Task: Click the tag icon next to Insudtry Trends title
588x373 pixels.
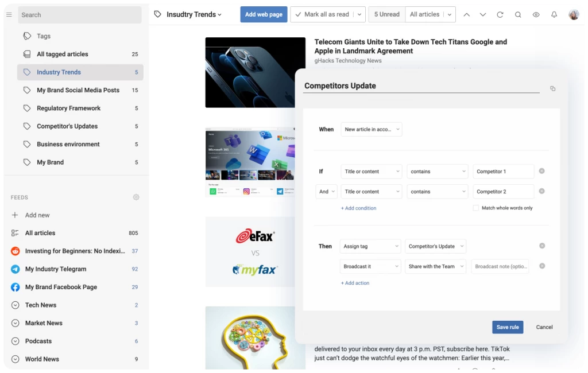Action: 158,14
